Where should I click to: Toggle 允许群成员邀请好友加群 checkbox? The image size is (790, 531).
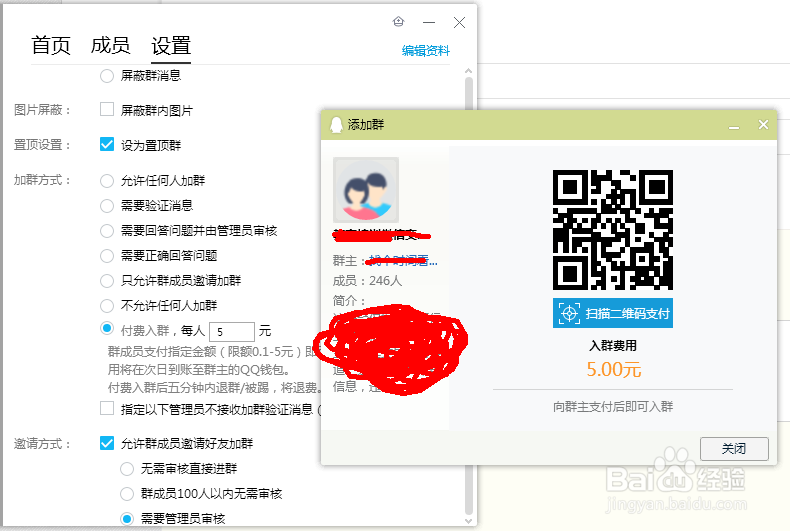(106, 443)
